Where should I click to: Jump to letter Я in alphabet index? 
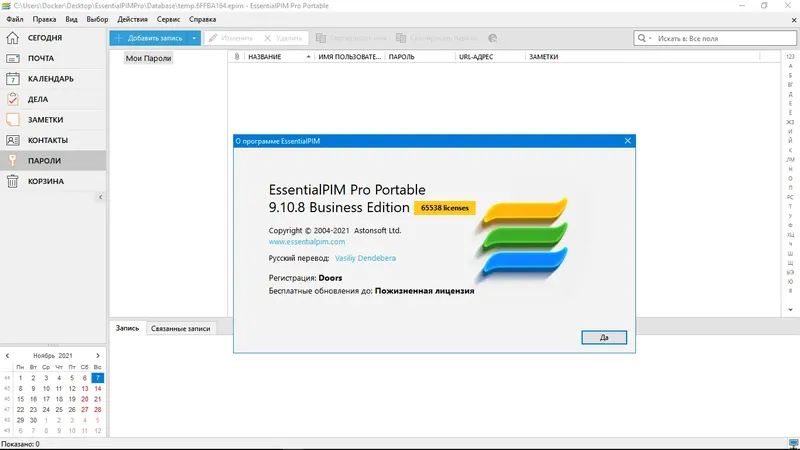pos(790,291)
